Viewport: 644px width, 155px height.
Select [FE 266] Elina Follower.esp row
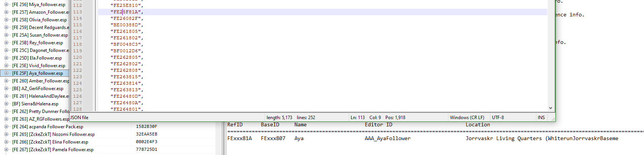pyautogui.click(x=50, y=142)
